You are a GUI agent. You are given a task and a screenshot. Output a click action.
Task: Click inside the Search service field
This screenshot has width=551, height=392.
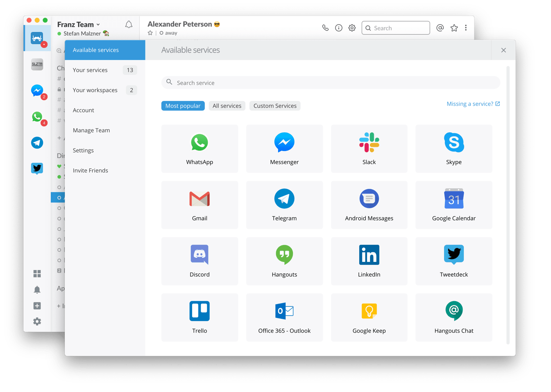287,82
